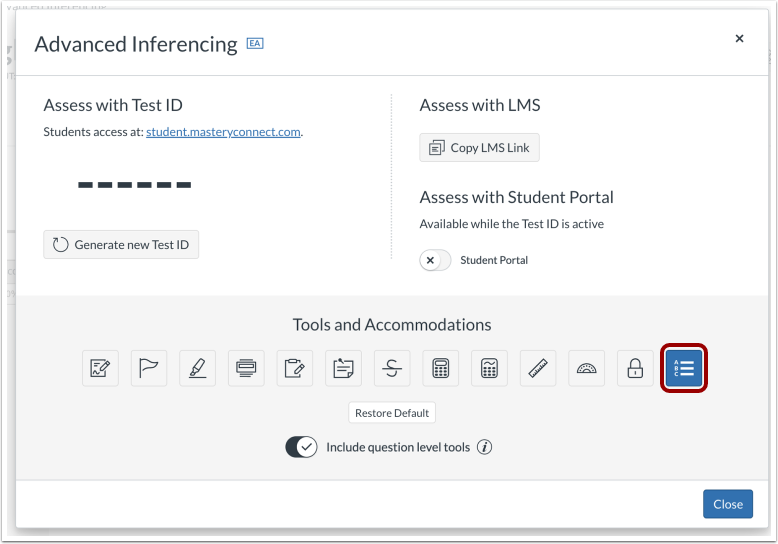The height and width of the screenshot is (544, 778).
Task: Enable the ruler tool
Action: [x=538, y=368]
